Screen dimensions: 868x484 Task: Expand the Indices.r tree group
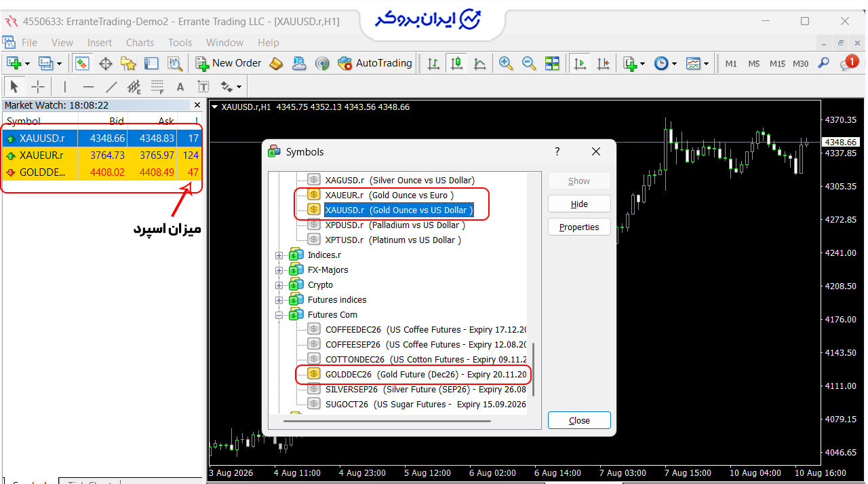pyautogui.click(x=279, y=255)
